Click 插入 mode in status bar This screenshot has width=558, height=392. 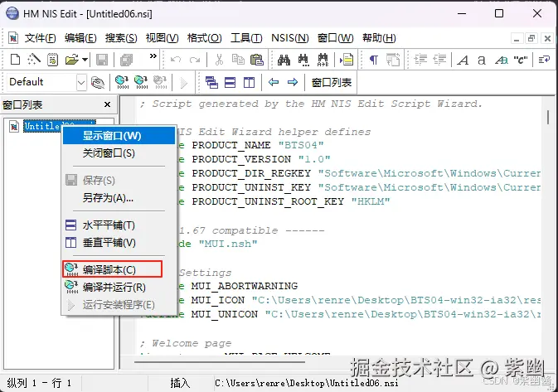pyautogui.click(x=180, y=383)
